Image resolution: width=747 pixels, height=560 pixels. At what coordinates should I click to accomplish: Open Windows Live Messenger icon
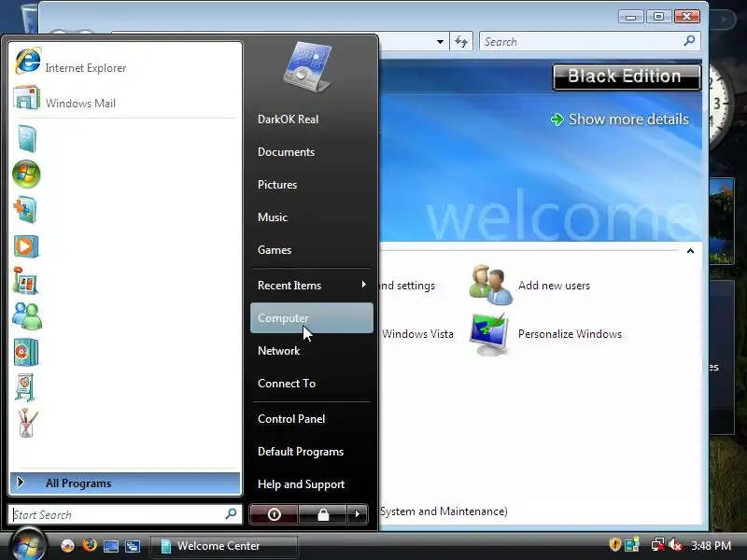coord(27,316)
